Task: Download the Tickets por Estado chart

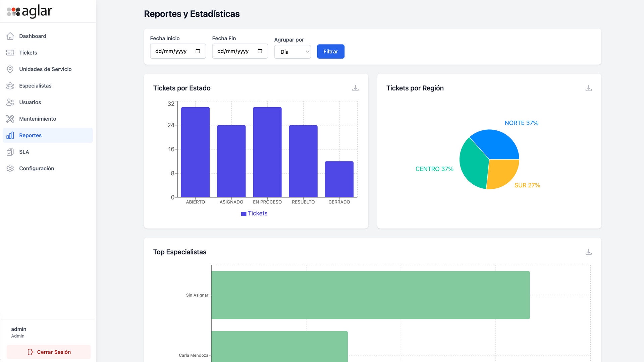Action: 355,88
